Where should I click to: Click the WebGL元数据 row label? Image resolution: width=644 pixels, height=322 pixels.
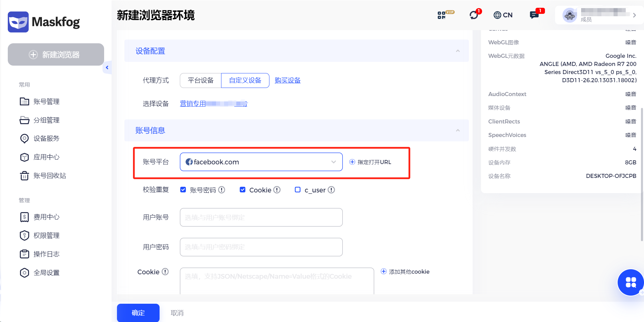click(x=506, y=56)
